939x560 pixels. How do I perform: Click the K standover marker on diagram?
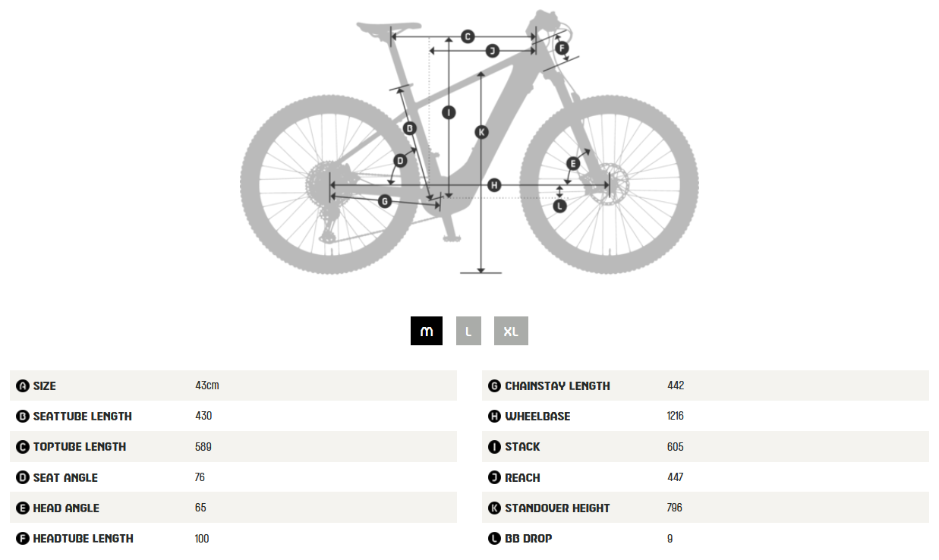[x=481, y=132]
